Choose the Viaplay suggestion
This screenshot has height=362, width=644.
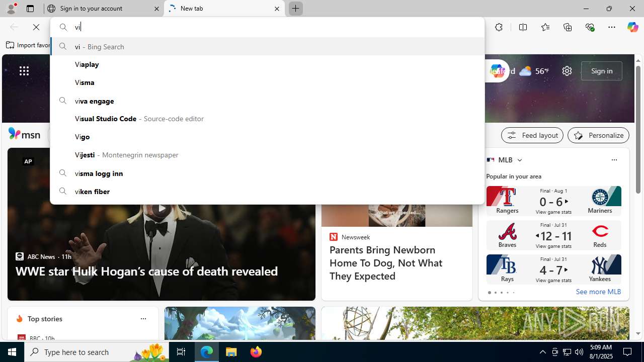pos(267,64)
